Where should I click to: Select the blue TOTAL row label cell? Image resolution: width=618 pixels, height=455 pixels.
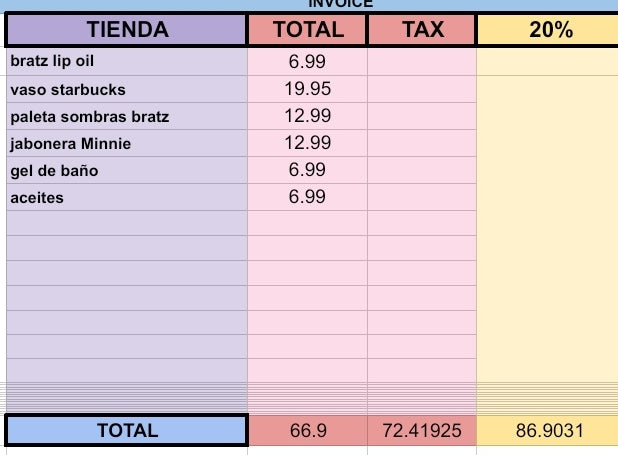(126, 431)
